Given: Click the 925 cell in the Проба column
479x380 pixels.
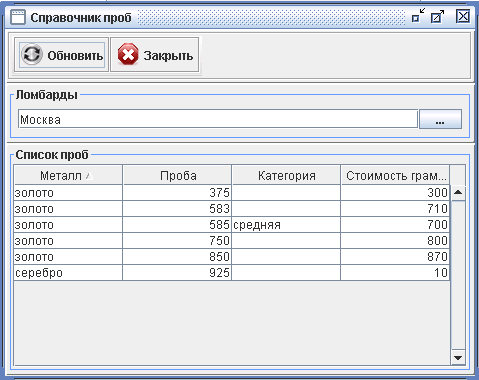Looking at the screenshot, I should pyautogui.click(x=177, y=273).
